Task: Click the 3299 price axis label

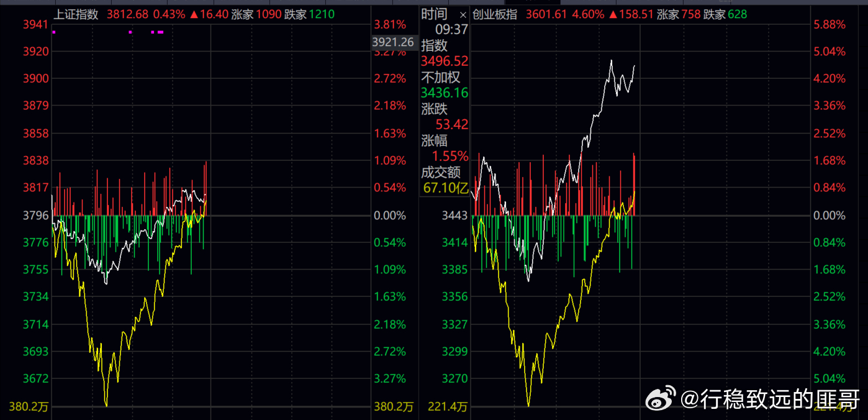Action: pos(455,351)
